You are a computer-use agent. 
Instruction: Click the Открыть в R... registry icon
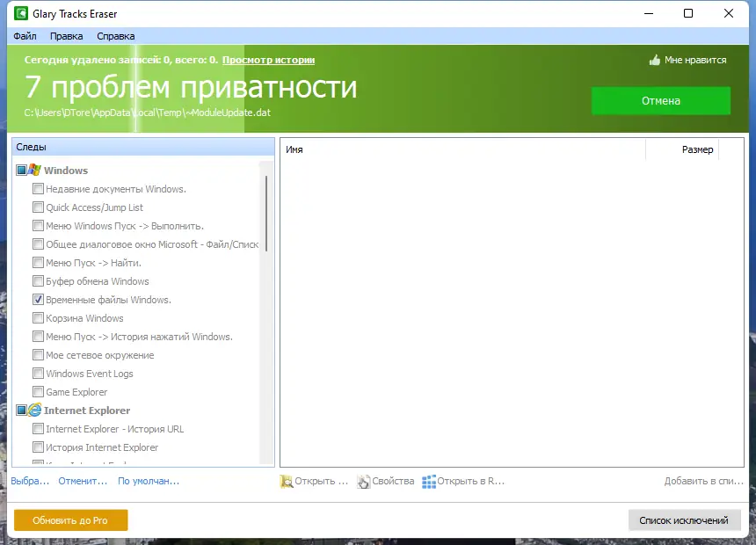429,482
